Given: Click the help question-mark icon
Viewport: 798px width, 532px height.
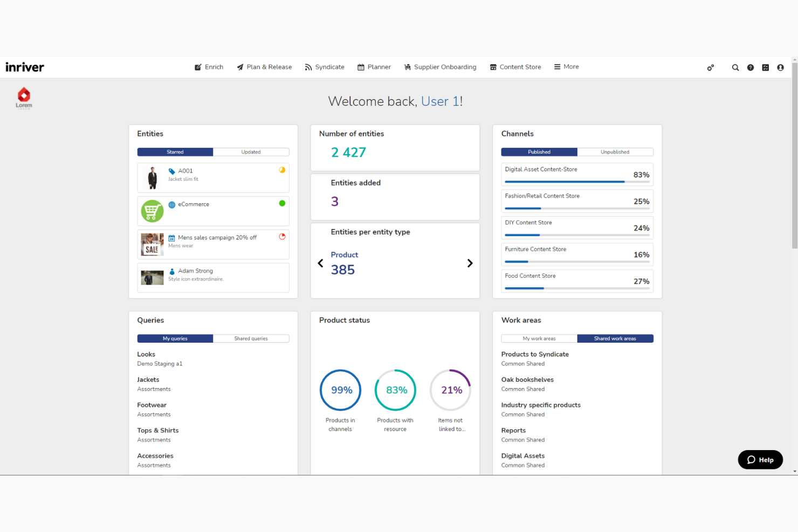Looking at the screenshot, I should 751,67.
